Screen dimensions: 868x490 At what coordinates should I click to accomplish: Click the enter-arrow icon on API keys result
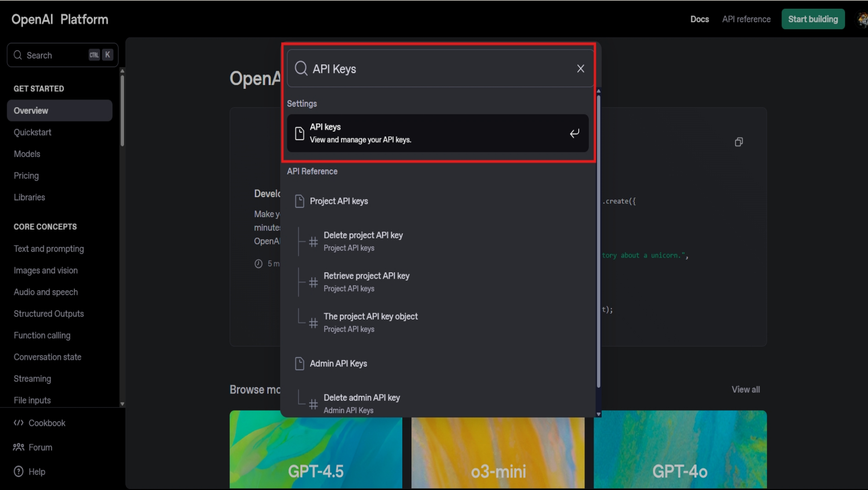(574, 133)
